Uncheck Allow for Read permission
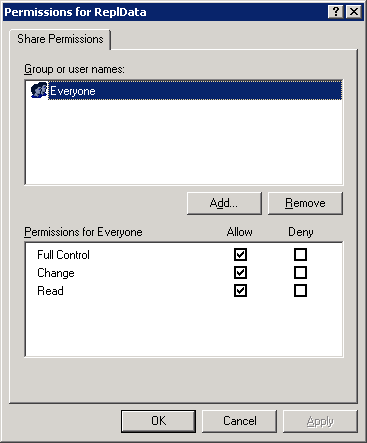Screen dimensions: 367x443 [240, 291]
